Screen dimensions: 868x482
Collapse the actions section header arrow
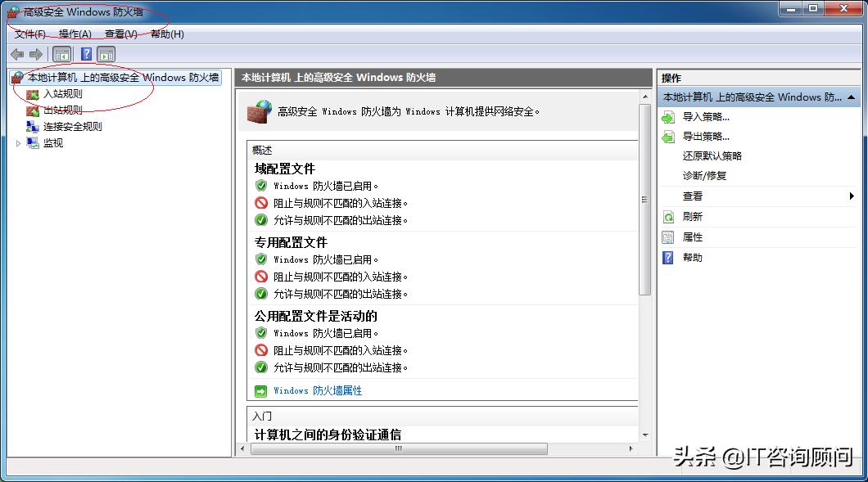pos(851,97)
